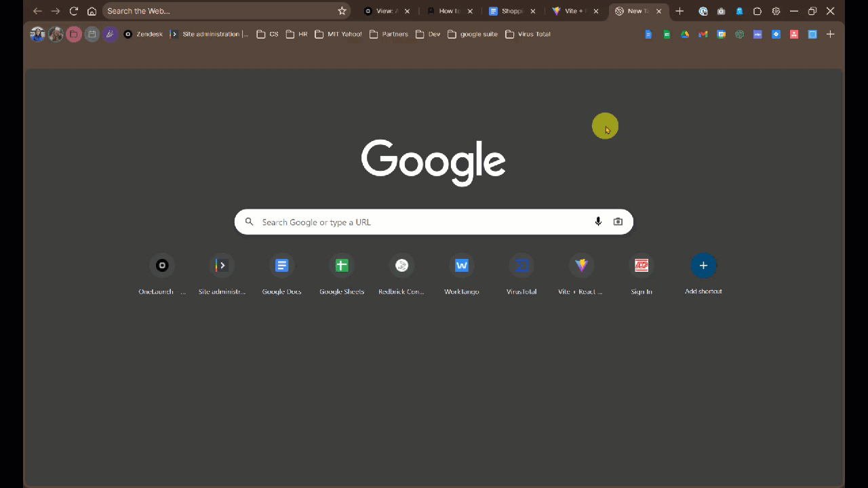Image resolution: width=868 pixels, height=488 pixels.
Task: Click the camera screenshot icon in toolbar
Action: pyautogui.click(x=722, y=11)
